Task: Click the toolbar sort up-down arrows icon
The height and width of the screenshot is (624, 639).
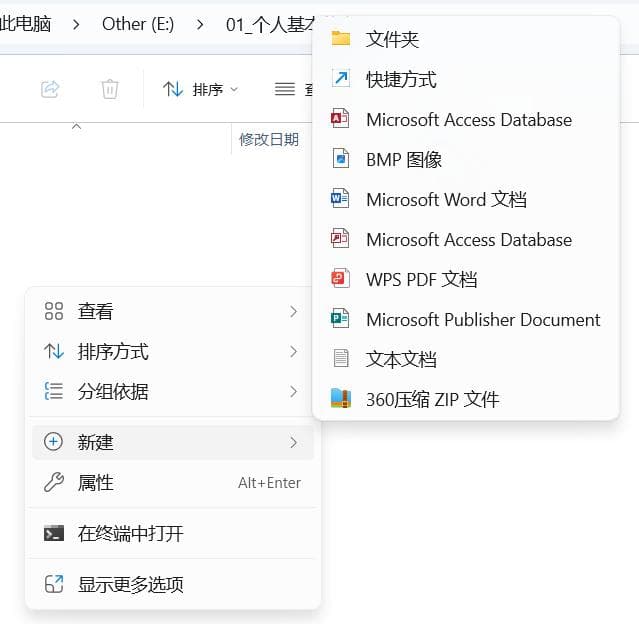Action: point(173,89)
